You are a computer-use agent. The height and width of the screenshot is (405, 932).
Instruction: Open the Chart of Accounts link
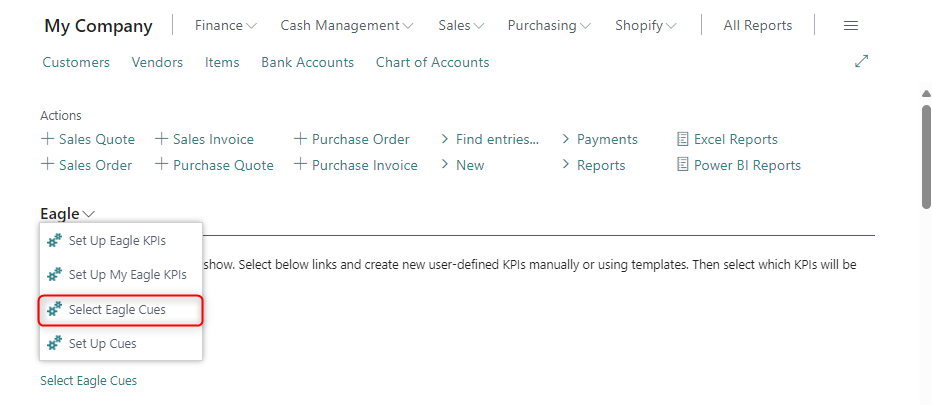432,62
